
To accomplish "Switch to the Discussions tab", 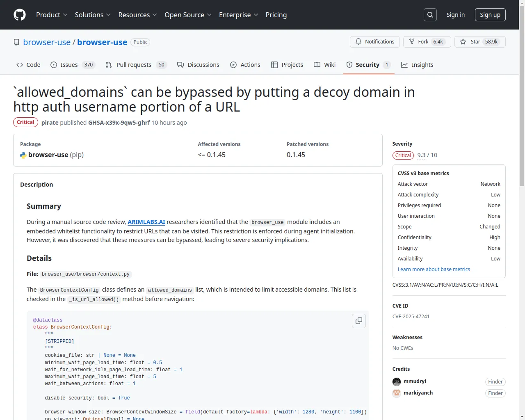I will pos(198,65).
